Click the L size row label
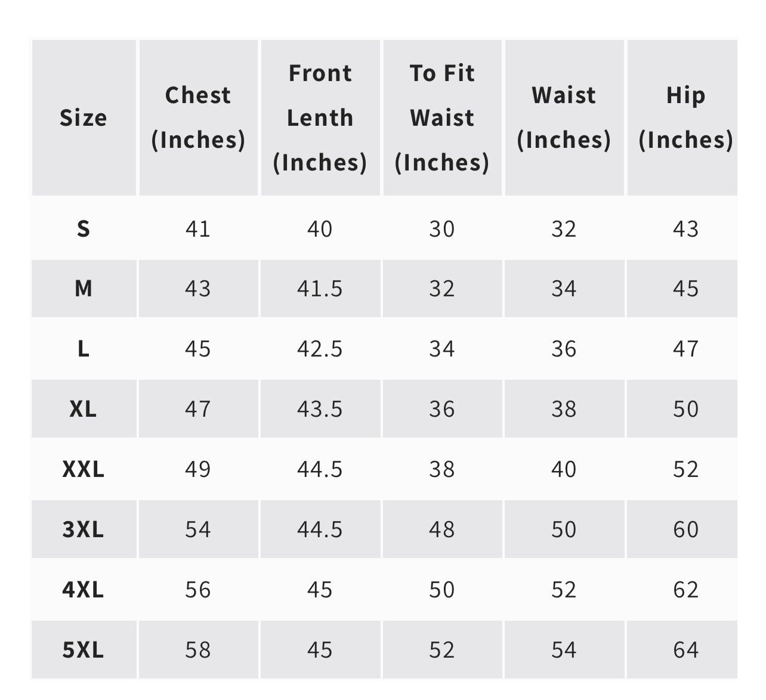The image size is (766, 700). click(x=84, y=349)
